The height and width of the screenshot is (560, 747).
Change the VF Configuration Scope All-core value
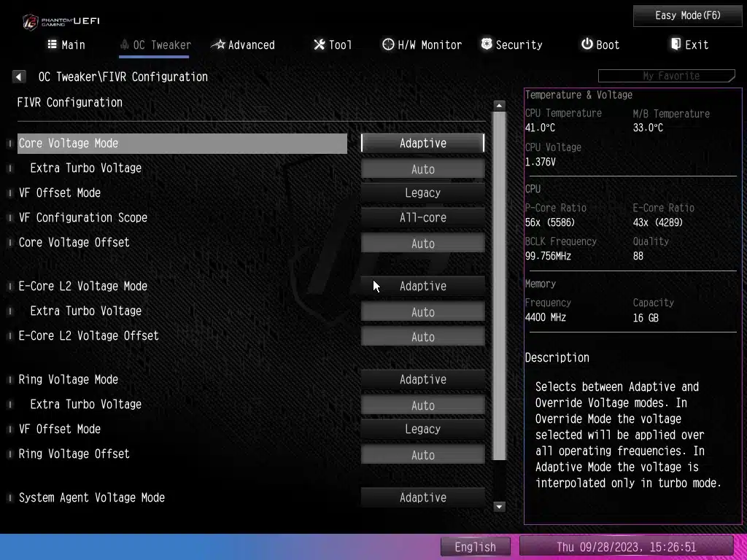click(x=422, y=217)
